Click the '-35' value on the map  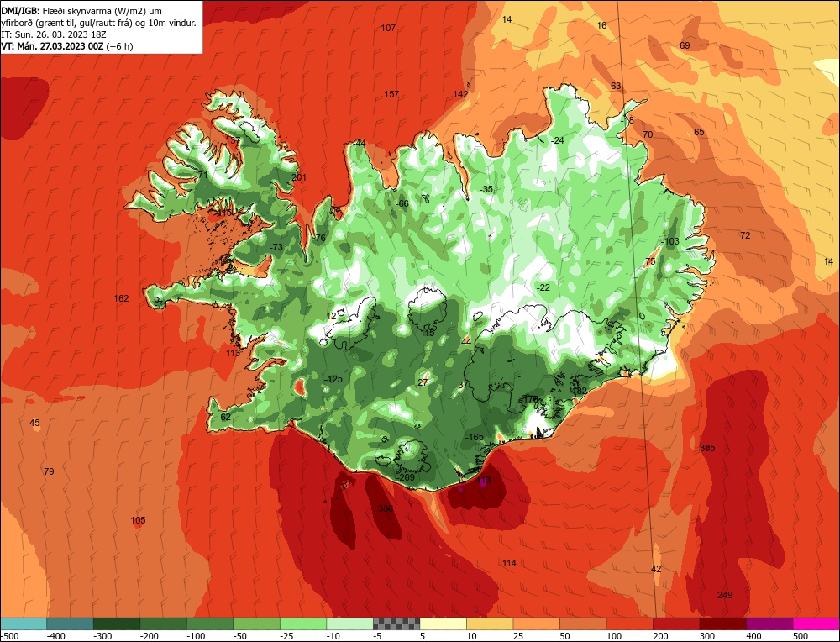(x=486, y=189)
